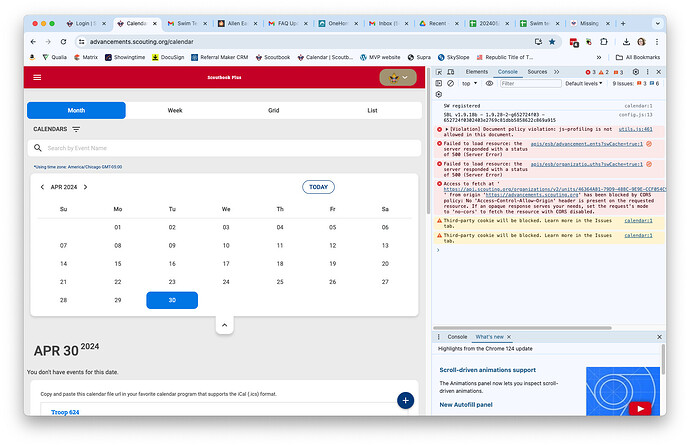690x447 pixels.
Task: Close the What's new drawer tab
Action: point(509,337)
